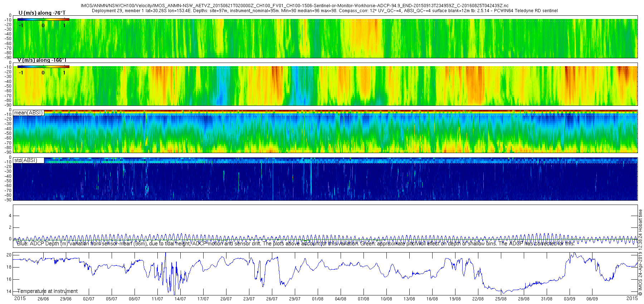Click the '19/08' date tick label
Screen dimensions: 644x304
(x=455, y=299)
